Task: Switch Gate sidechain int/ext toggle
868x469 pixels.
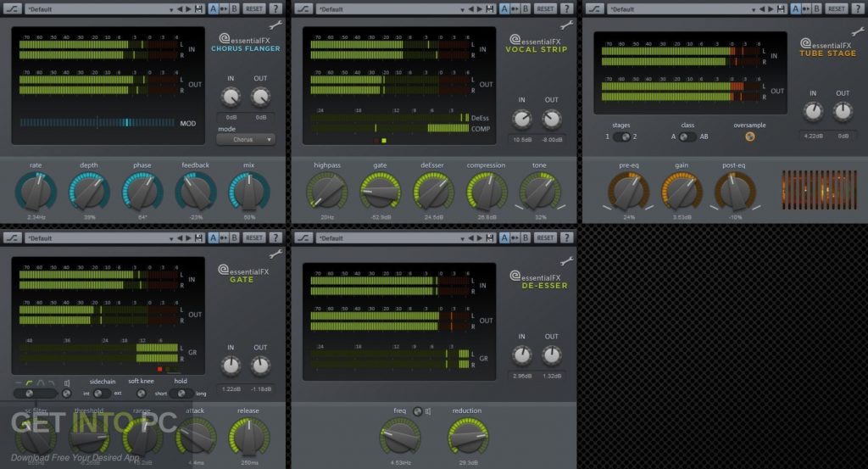Action: [102, 394]
